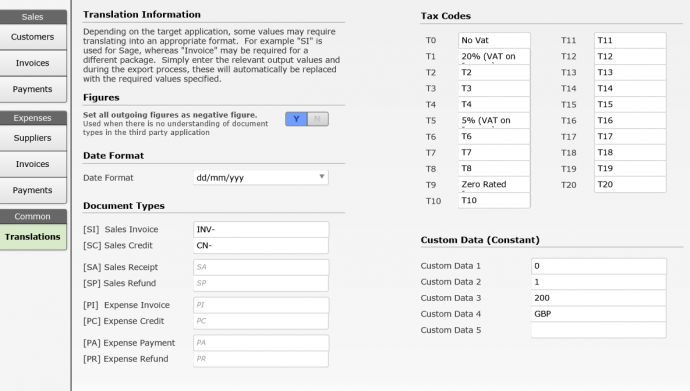This screenshot has width=690, height=391.
Task: Set negative outgoing figures to N
Action: pyautogui.click(x=318, y=119)
